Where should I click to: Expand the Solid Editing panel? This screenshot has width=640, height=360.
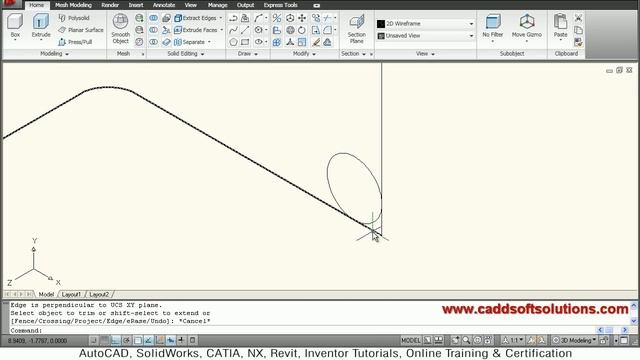pos(185,53)
